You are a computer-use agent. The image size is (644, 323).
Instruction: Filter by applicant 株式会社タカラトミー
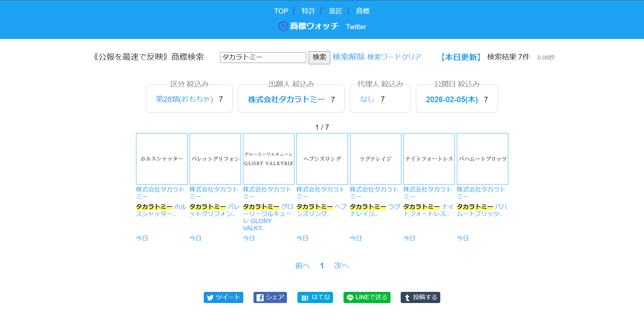pyautogui.click(x=286, y=100)
